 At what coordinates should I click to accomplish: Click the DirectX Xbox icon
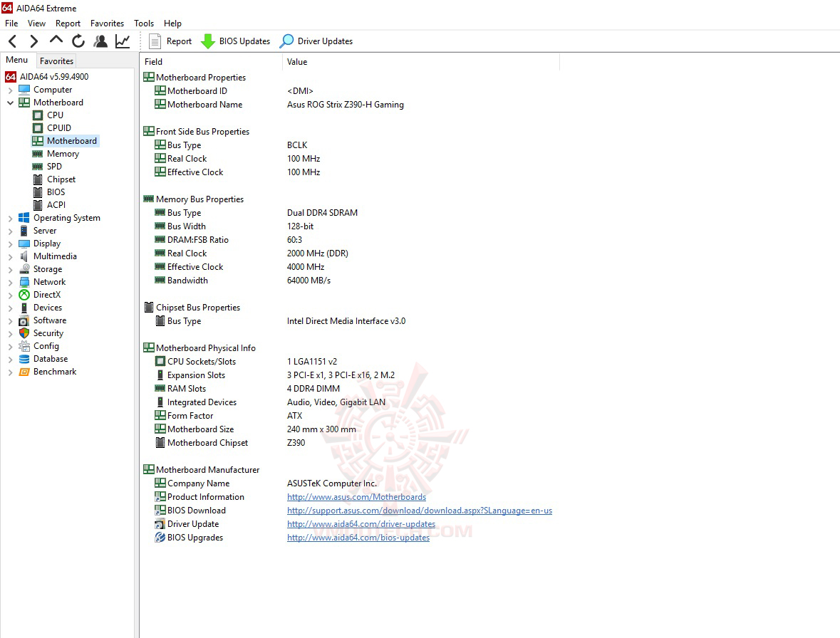[24, 295]
